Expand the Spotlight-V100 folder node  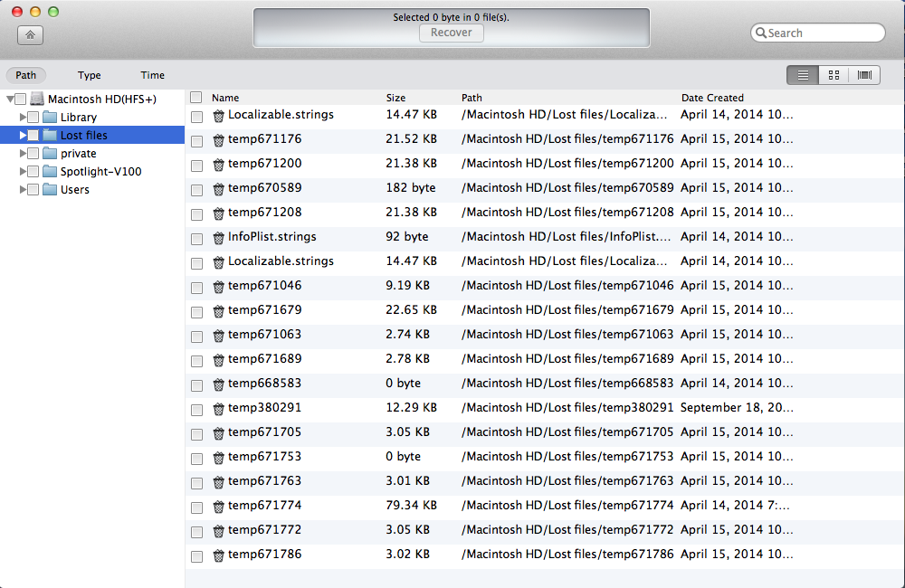click(x=23, y=171)
